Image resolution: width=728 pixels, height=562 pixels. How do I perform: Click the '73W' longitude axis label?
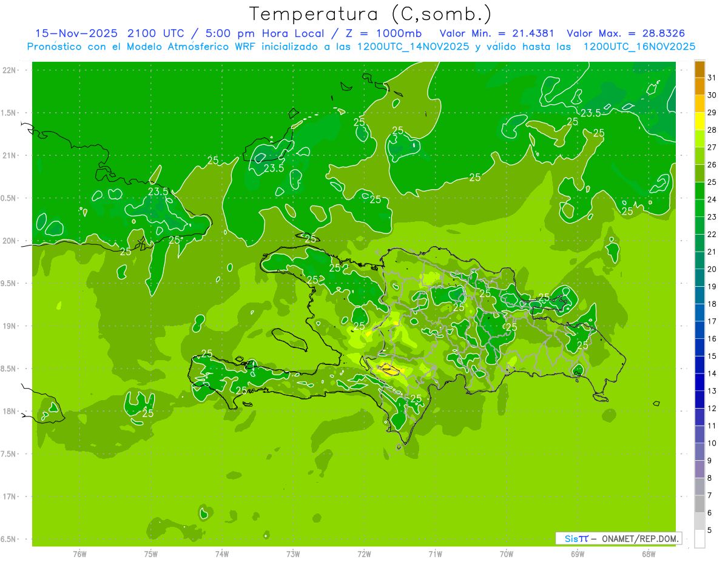(293, 554)
